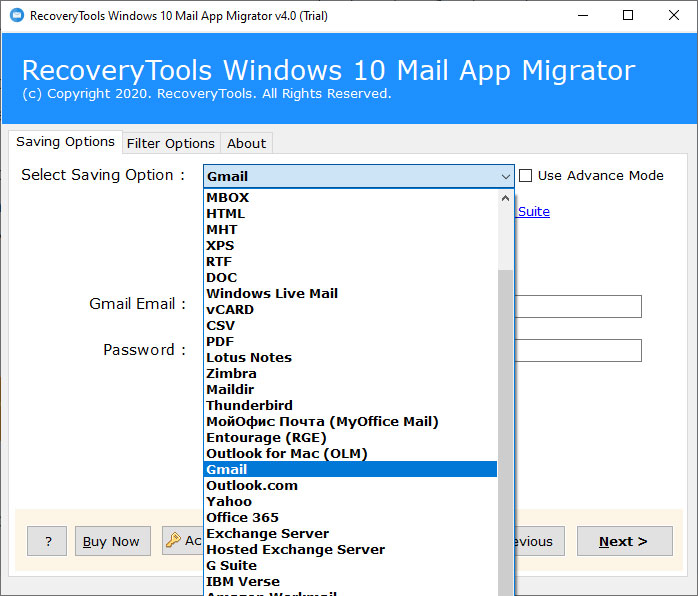
Task: Minimize the Migrator window
Action: [583, 16]
